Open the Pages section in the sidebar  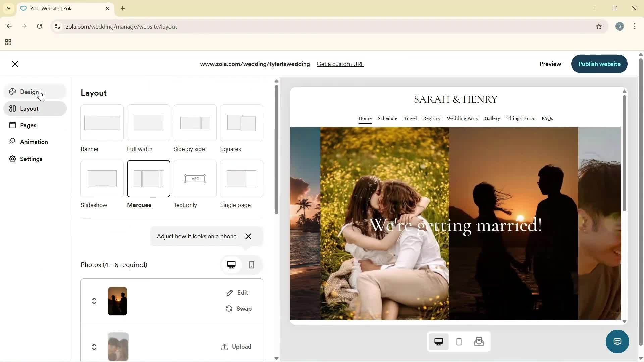(x=28, y=125)
